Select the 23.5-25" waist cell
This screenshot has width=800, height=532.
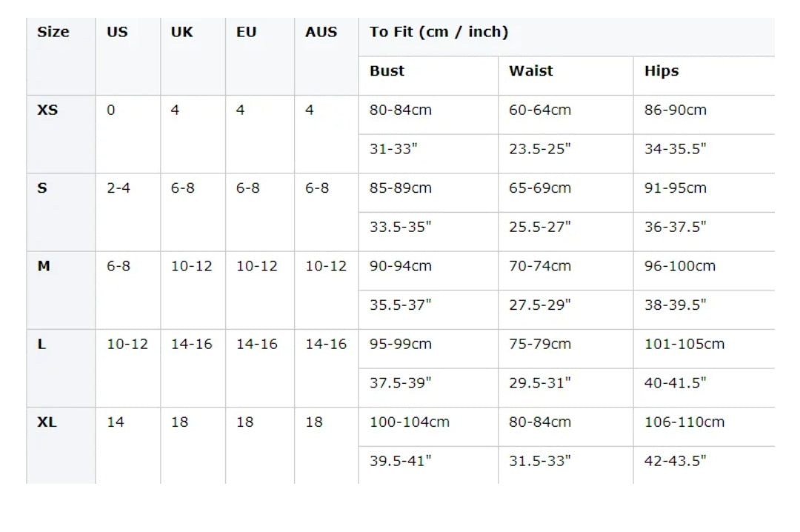coord(540,149)
